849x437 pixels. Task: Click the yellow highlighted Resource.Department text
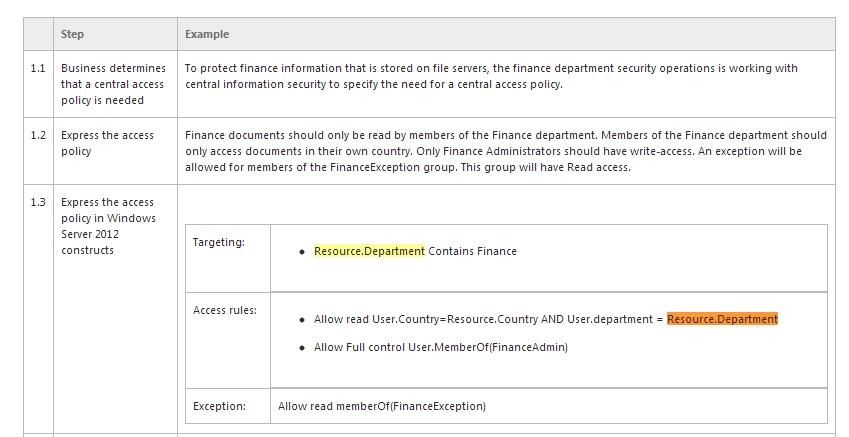(x=369, y=251)
